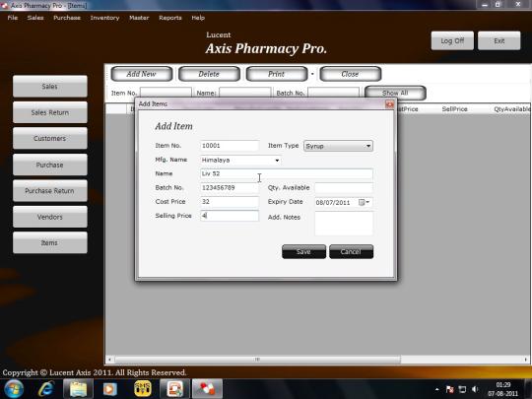Switch to Axis Pharmacy pill taskbar icon
This screenshot has width=532, height=399.
(x=207, y=389)
